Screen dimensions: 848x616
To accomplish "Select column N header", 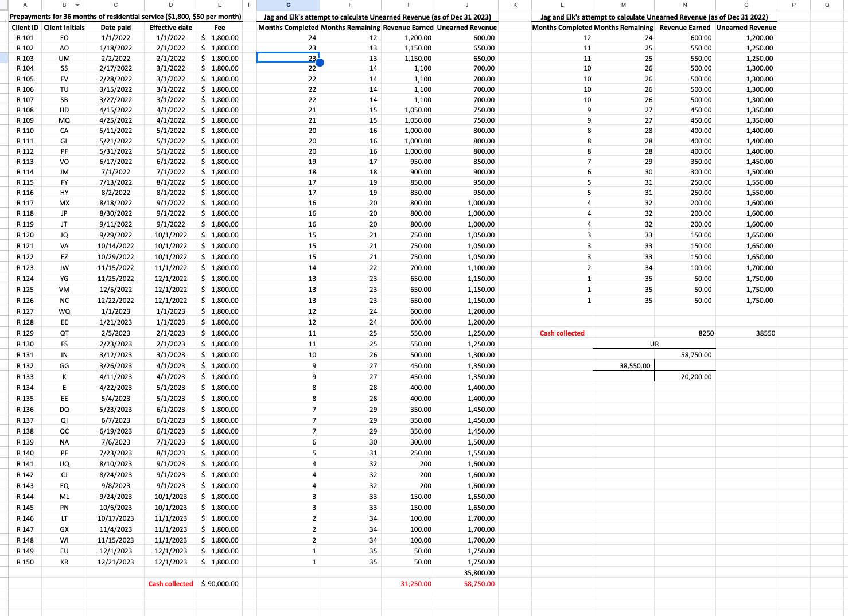I will (684, 5).
